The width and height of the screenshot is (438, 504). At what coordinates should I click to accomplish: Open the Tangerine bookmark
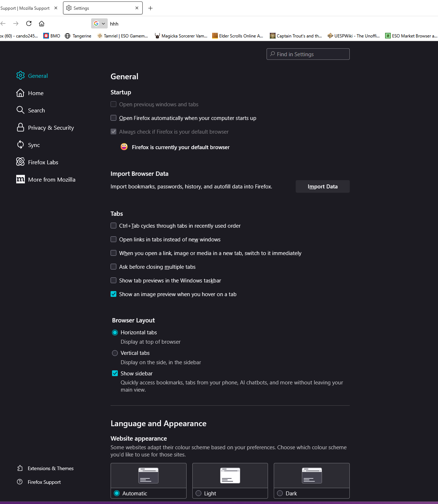78,36
